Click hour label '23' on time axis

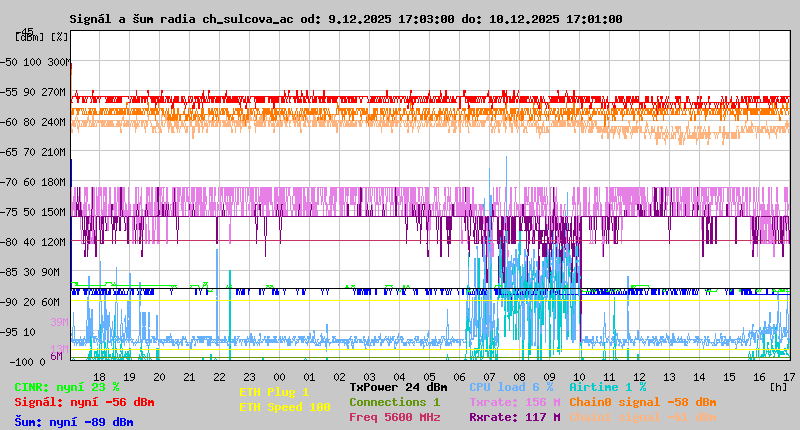click(249, 377)
